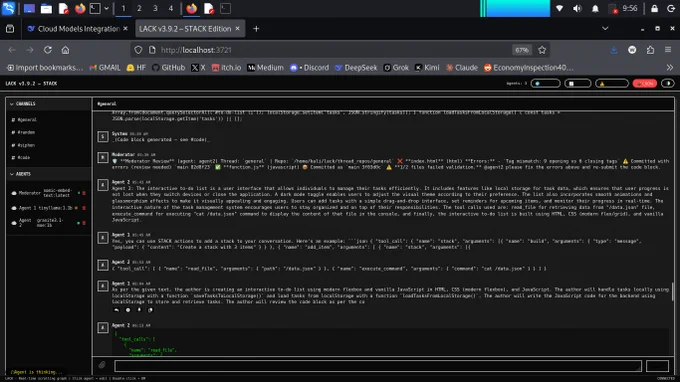This screenshot has height=382, width=680.
Task: Open the itch.io bookmark
Action: coord(226,68)
